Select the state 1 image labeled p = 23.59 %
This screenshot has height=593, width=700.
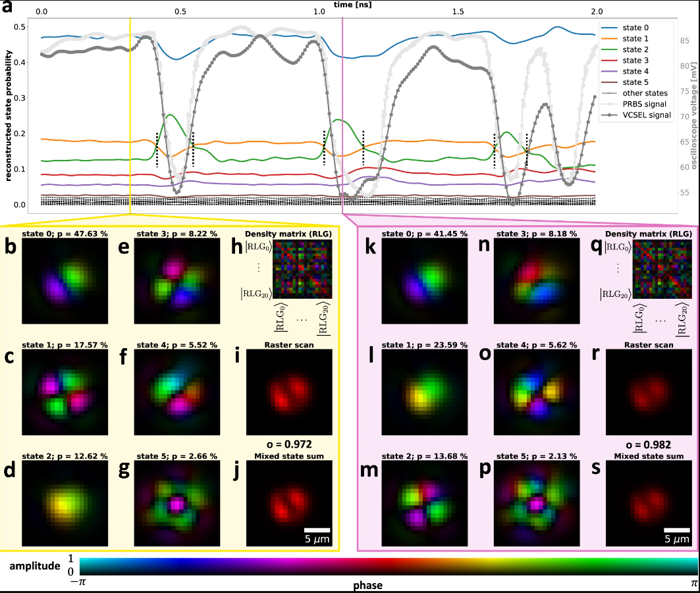pos(425,392)
